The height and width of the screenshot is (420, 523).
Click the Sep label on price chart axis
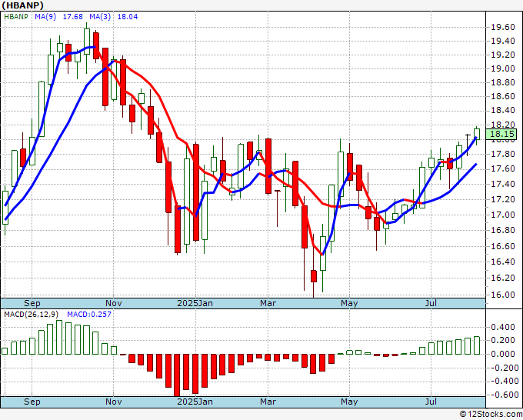(x=32, y=303)
